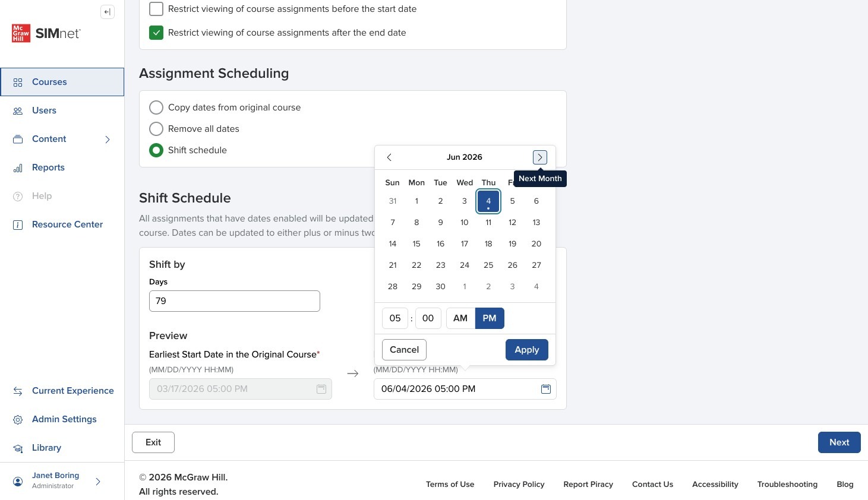Collapse the sidebar with the arrow icon
The width and height of the screenshot is (868, 500).
[108, 12]
